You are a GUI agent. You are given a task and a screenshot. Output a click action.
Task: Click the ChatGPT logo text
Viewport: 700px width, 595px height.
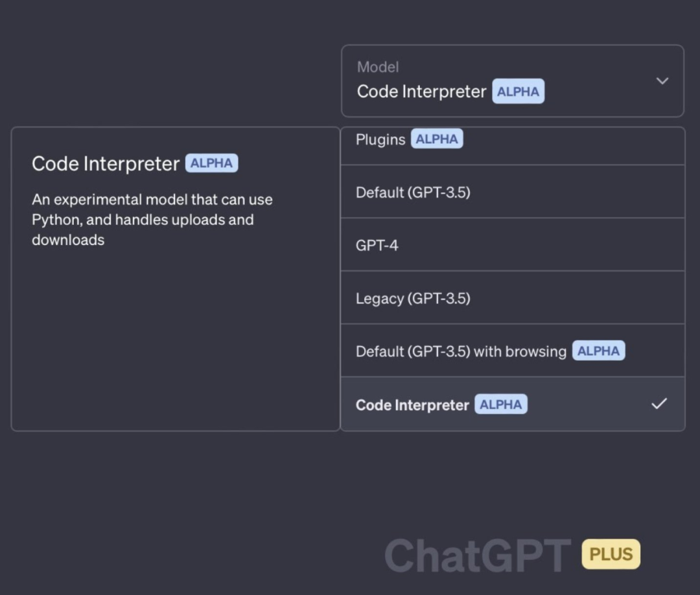[x=478, y=556]
